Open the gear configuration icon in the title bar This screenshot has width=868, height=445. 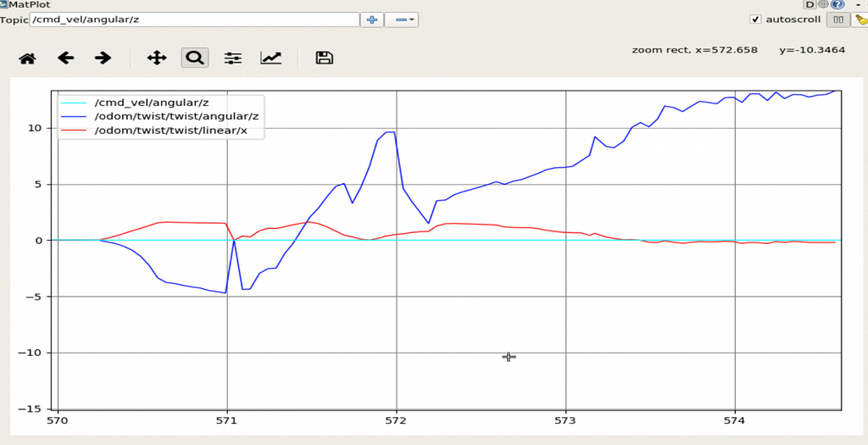click(823, 5)
